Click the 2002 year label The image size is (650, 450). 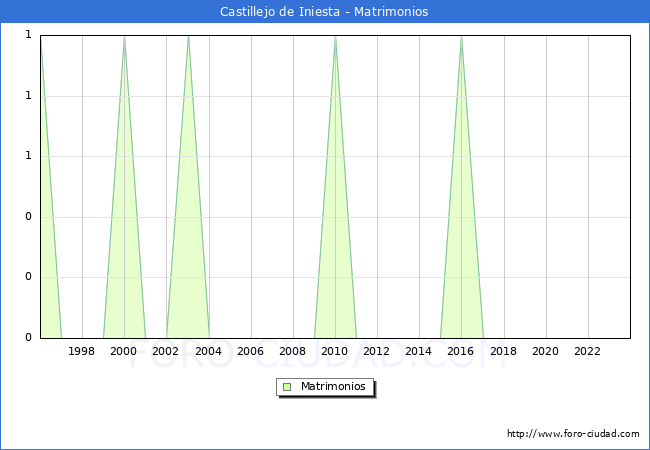tap(166, 351)
